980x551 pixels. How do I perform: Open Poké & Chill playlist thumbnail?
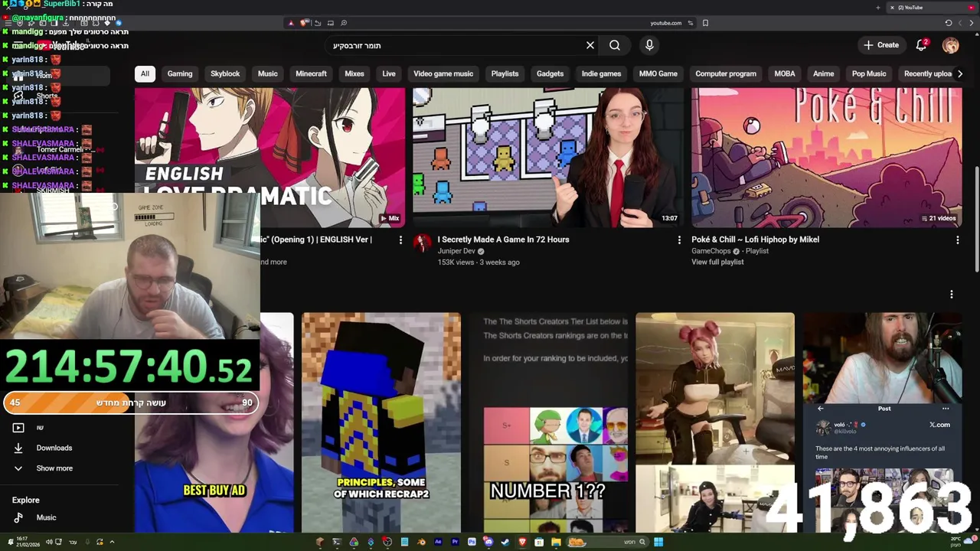point(827,157)
